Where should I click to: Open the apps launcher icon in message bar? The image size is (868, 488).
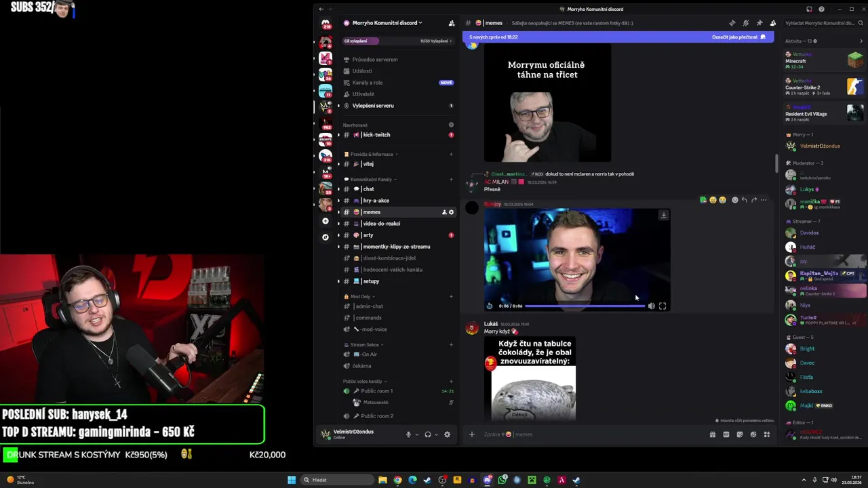click(767, 434)
